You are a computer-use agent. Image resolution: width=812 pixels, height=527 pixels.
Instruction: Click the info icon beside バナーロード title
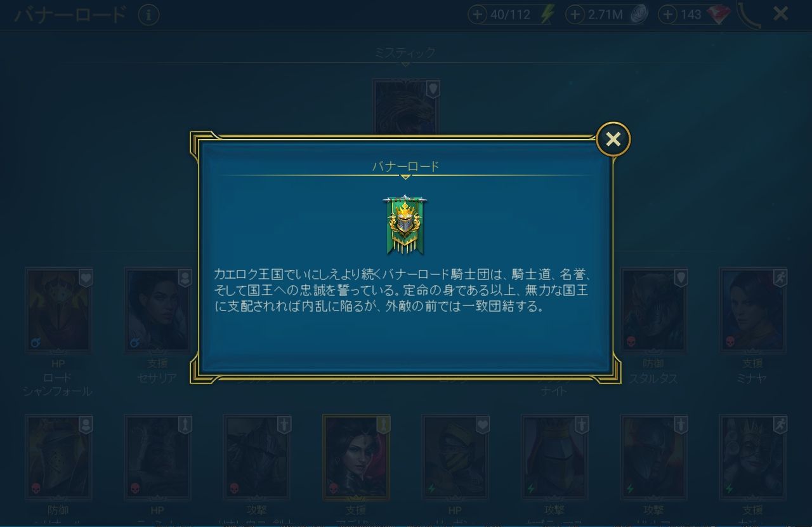[148, 15]
